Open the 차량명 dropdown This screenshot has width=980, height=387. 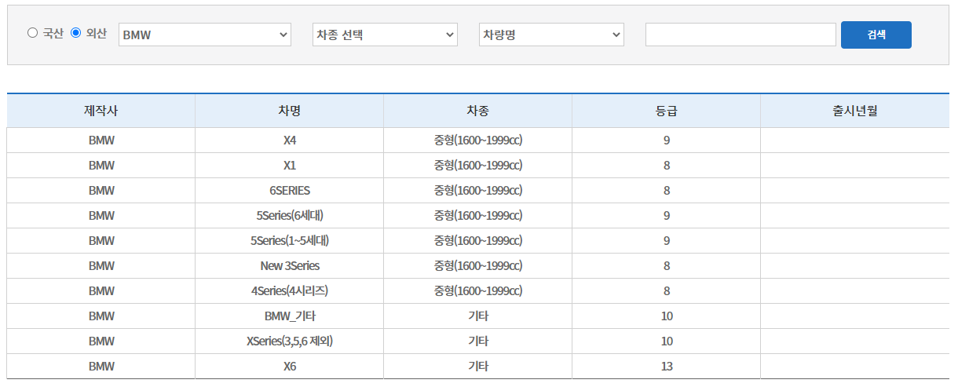[x=551, y=35]
